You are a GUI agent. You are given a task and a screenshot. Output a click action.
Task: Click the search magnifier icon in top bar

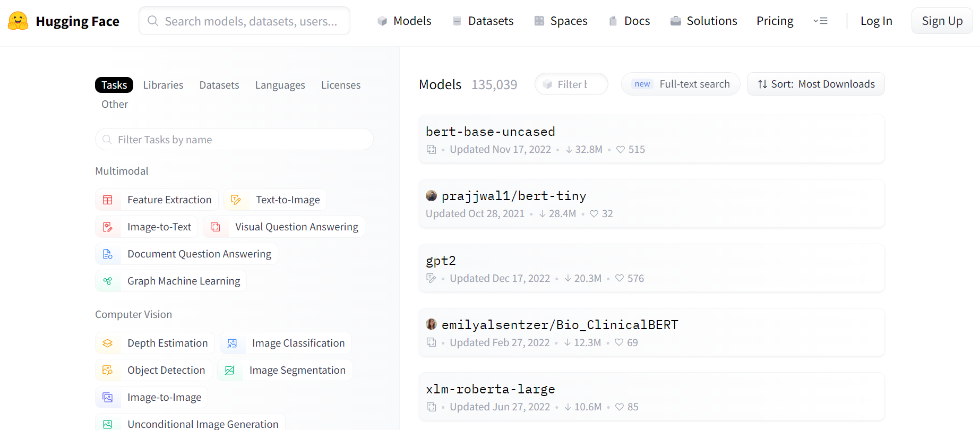point(153,21)
